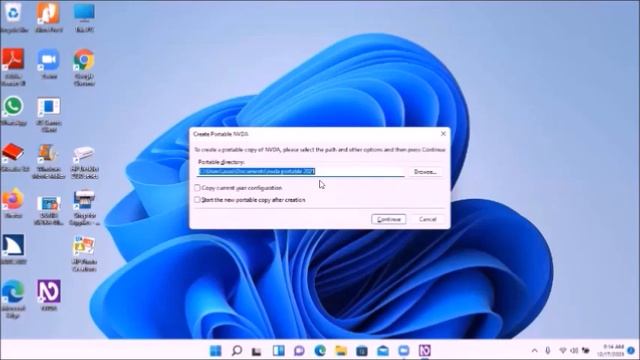This screenshot has height=360, width=640.
Task: Open the Wi-Fi network tray icon
Action: (x=563, y=350)
